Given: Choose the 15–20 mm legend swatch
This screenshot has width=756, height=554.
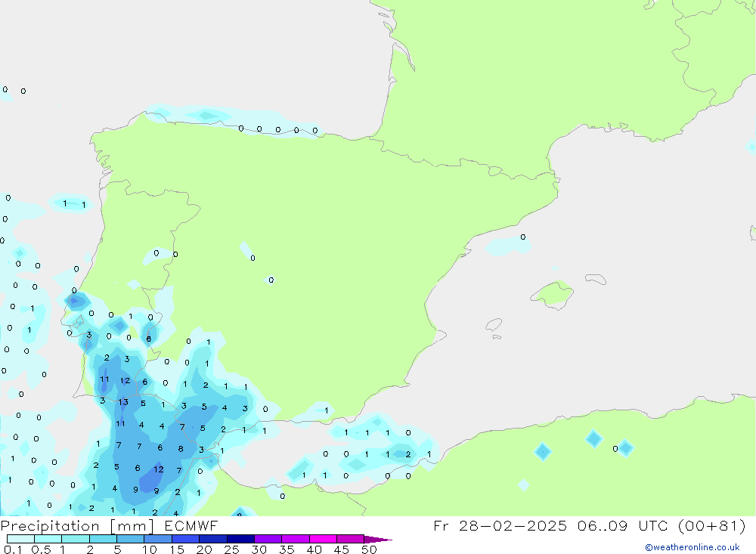Looking at the screenshot, I should (186, 539).
